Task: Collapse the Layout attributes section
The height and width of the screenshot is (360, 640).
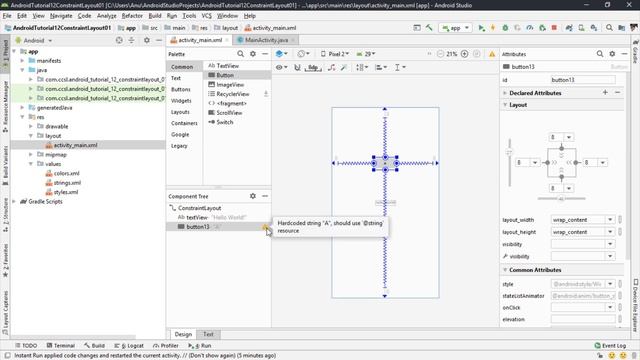Action: click(x=505, y=105)
